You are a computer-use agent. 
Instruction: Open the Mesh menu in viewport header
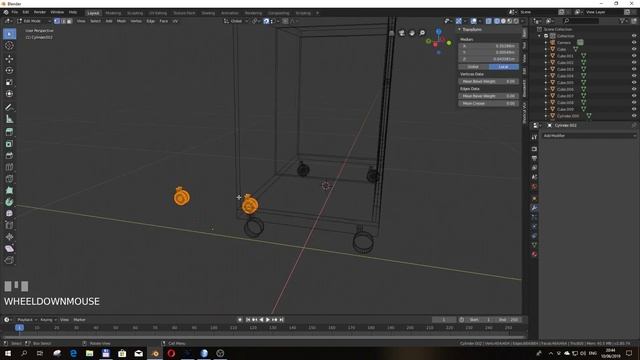[x=121, y=21]
